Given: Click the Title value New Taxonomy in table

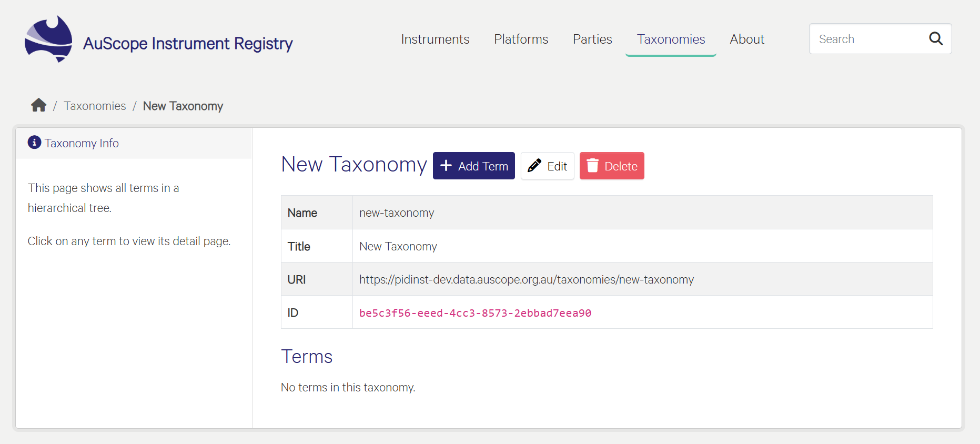Looking at the screenshot, I should pos(398,246).
